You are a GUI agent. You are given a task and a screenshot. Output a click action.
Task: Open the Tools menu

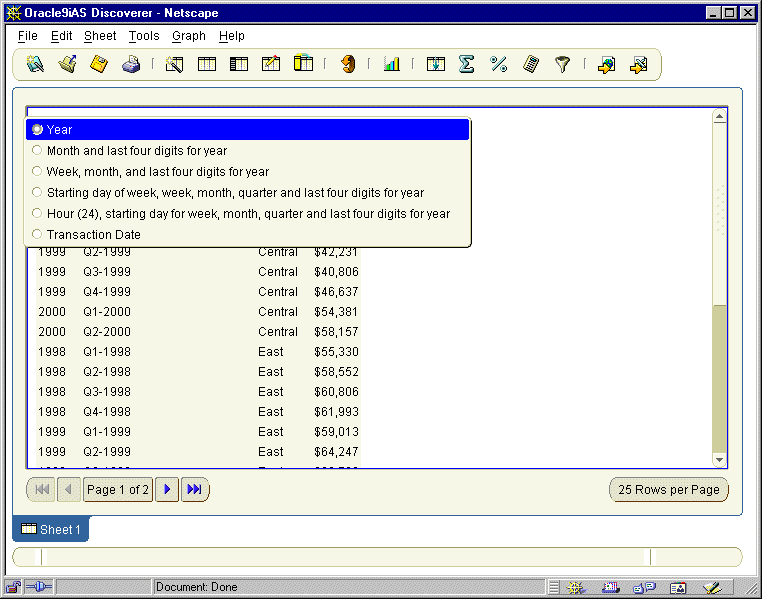tap(144, 36)
